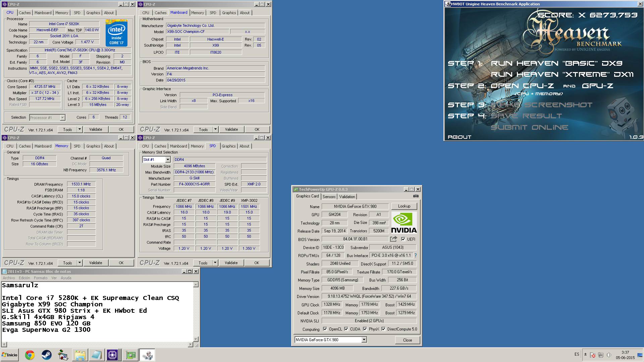Click the Close button in GPU-Z
Viewport: 644px width, 362px height.
(x=408, y=340)
